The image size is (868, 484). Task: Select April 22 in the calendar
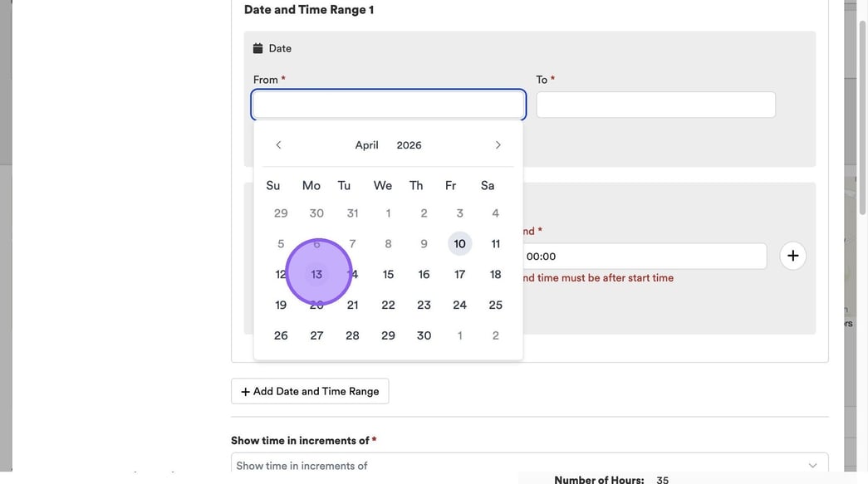tap(388, 305)
